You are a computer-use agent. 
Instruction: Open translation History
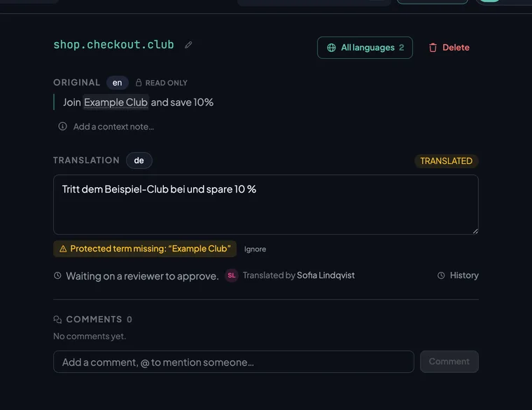pos(458,275)
